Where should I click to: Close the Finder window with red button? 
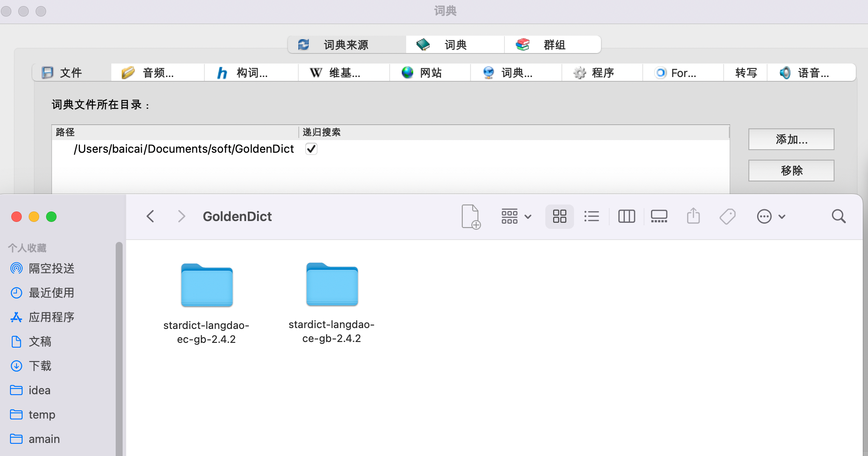[x=17, y=217]
